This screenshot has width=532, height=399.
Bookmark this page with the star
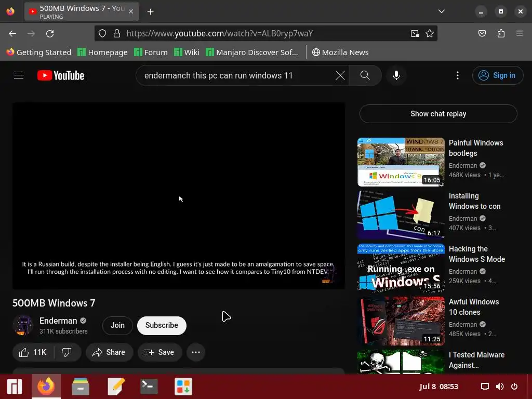pyautogui.click(x=430, y=33)
